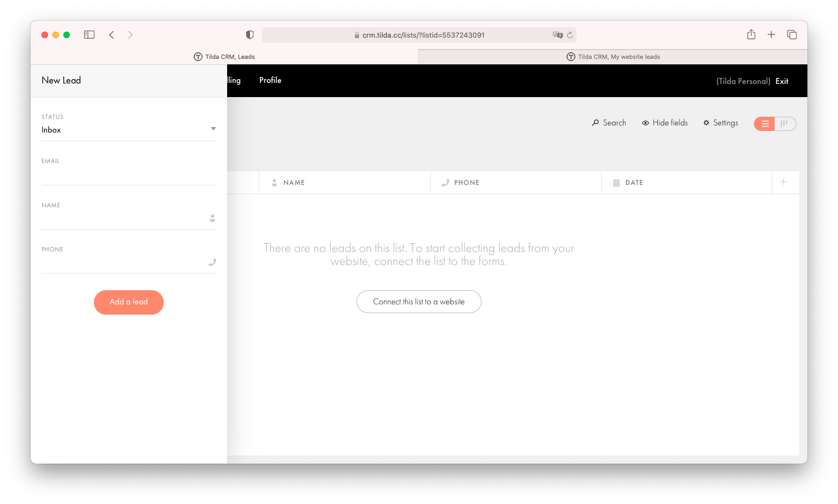Click the phone icon on PHONE column header

(445, 182)
